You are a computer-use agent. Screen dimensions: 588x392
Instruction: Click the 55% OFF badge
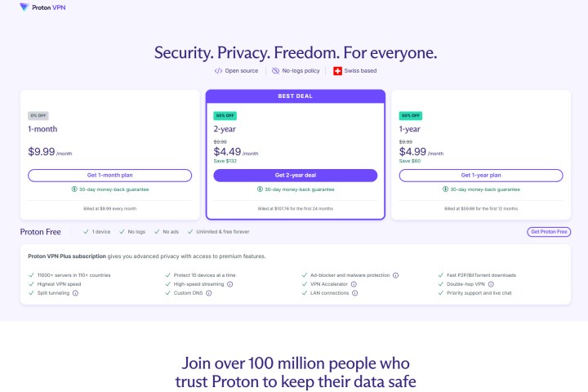(223, 116)
